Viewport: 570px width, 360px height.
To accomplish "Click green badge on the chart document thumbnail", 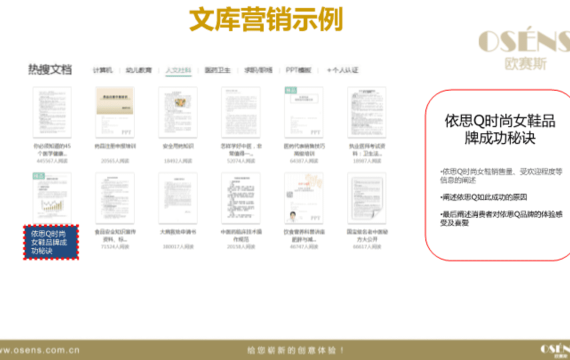I will click(x=39, y=176).
